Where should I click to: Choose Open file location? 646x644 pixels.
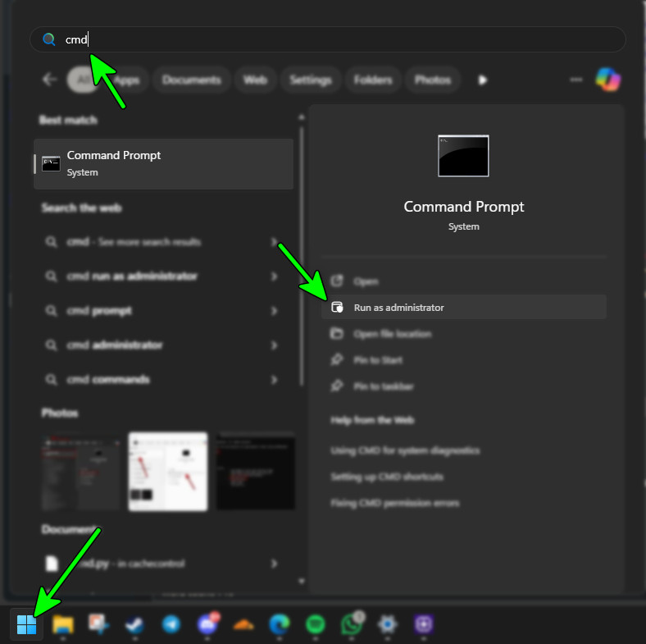[x=463, y=334]
